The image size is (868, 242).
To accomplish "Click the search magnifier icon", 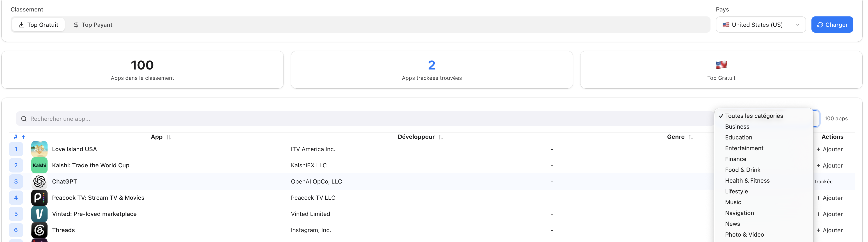I will [24, 119].
